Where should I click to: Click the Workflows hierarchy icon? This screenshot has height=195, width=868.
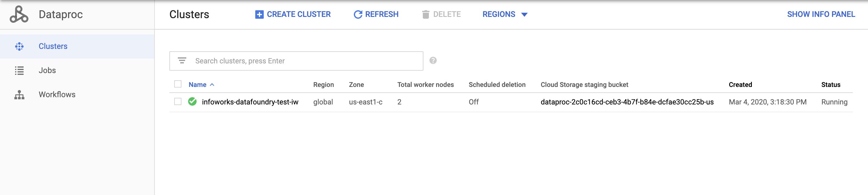[x=19, y=95]
